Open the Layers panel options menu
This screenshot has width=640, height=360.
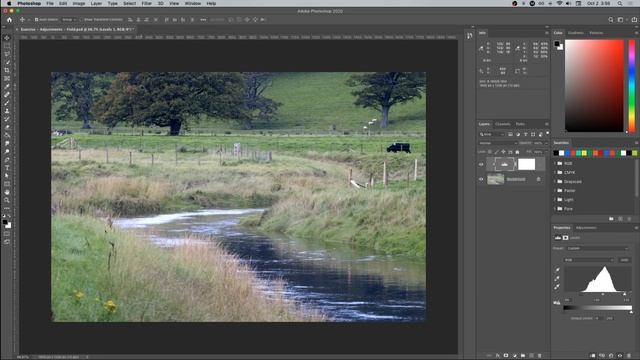click(x=547, y=124)
